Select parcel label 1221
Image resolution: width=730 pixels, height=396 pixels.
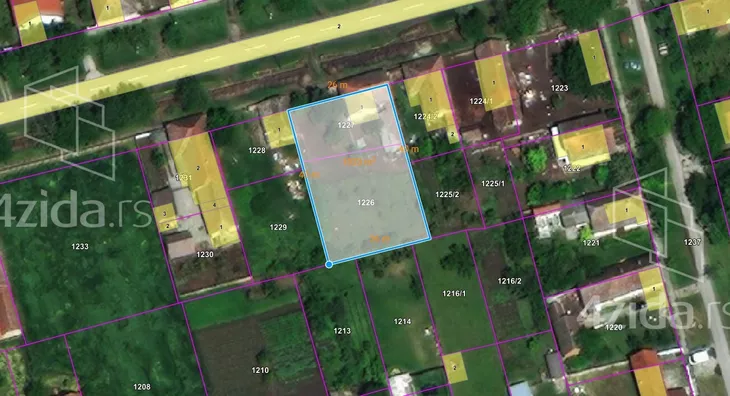(591, 242)
